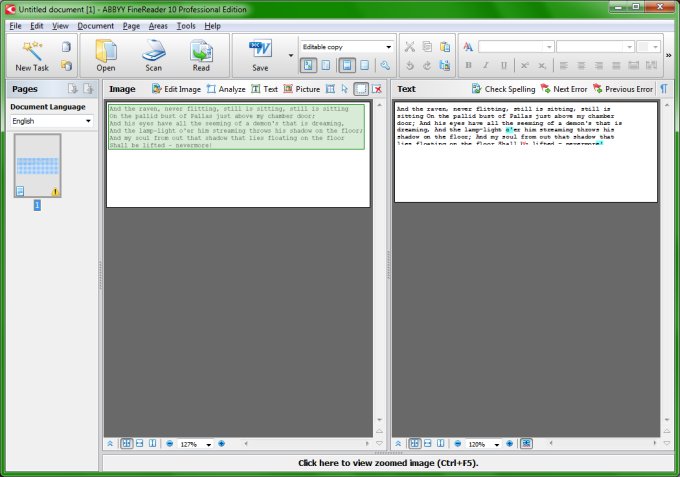
Task: Click 'Click here to view zoomed image' bar
Action: coord(388,463)
